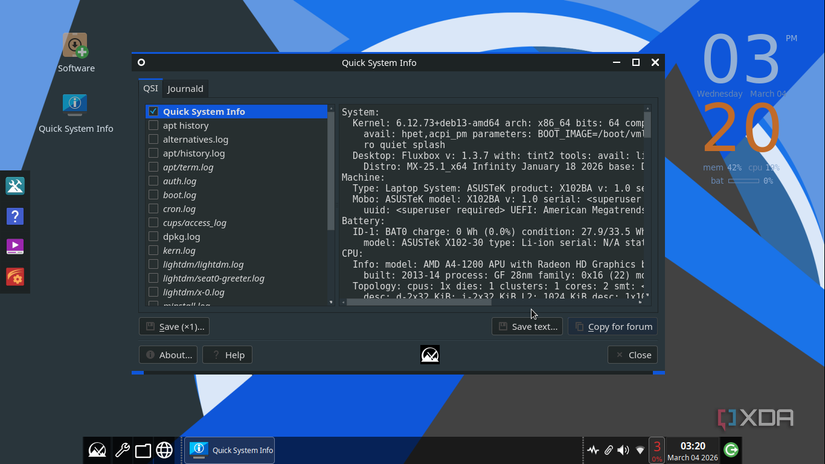Click the 'Machine:' line in info text
Viewport: 825px width, 464px height.
point(363,177)
